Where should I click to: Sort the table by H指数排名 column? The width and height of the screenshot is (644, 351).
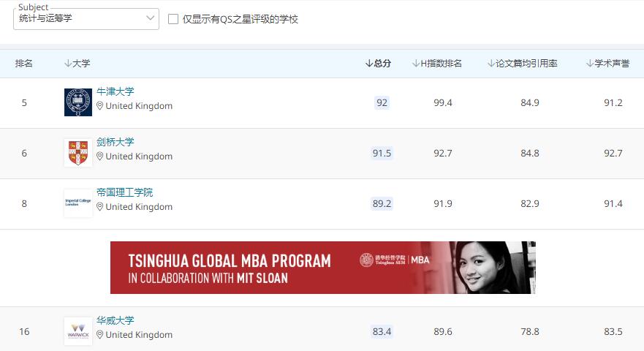click(x=437, y=64)
